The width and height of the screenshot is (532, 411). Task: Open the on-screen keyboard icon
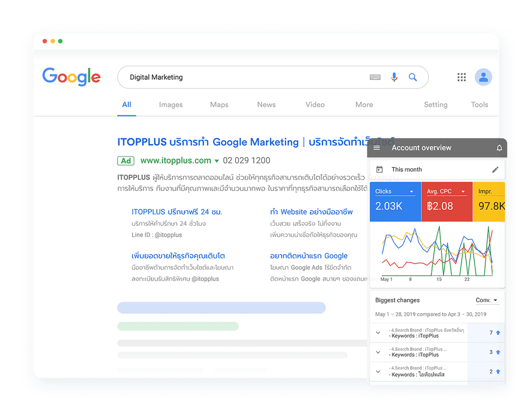tap(375, 77)
